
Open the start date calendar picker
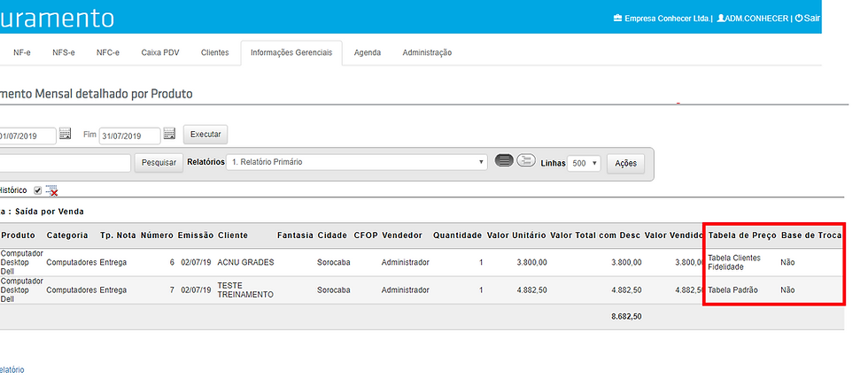[65, 134]
